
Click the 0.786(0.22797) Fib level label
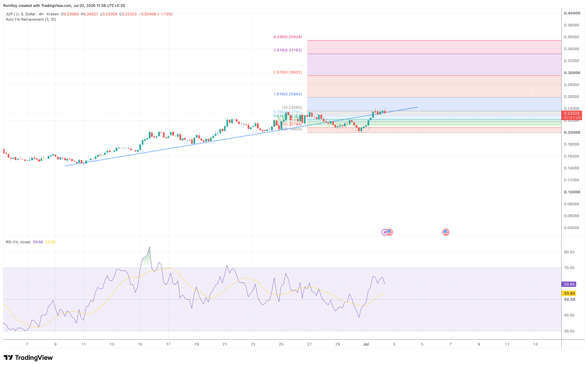[287, 112]
